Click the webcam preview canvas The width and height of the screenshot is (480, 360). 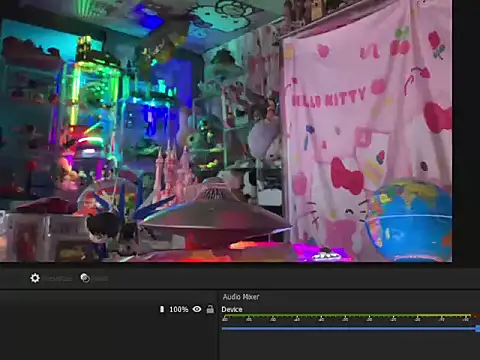click(226, 131)
